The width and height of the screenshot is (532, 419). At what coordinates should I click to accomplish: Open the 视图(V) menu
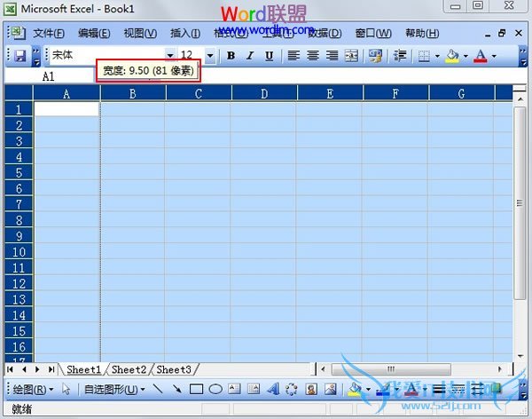tap(140, 34)
